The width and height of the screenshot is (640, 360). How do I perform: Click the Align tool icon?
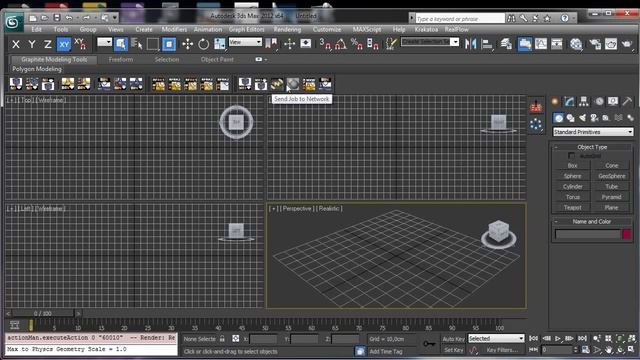487,44
